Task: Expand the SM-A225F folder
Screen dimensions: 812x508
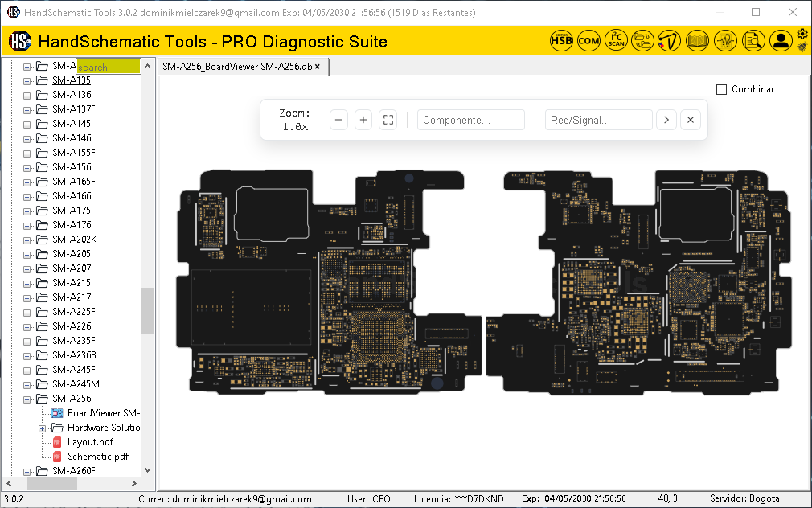Action: (27, 313)
